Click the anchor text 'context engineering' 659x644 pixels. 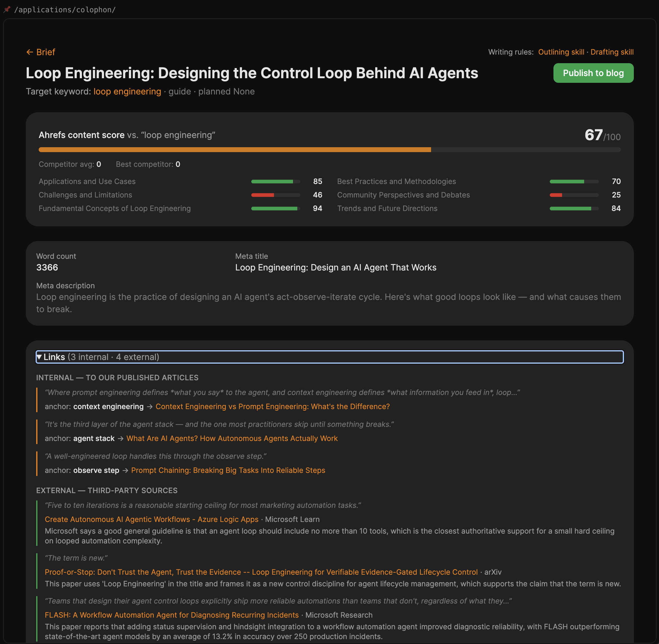[x=108, y=407]
